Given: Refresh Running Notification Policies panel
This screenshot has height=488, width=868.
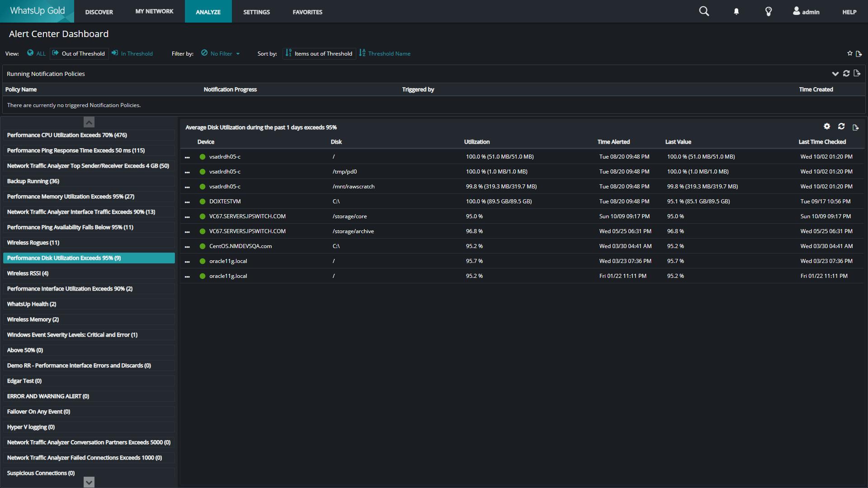Looking at the screenshot, I should (x=846, y=73).
